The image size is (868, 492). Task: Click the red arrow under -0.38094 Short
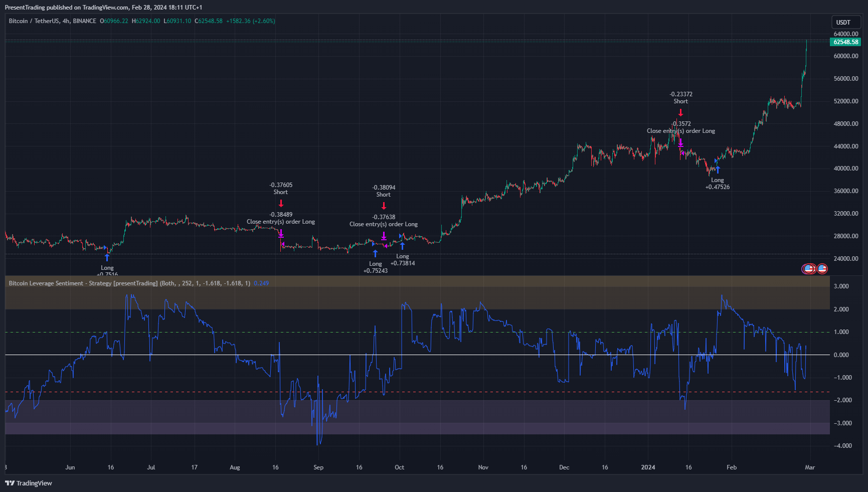(x=384, y=206)
